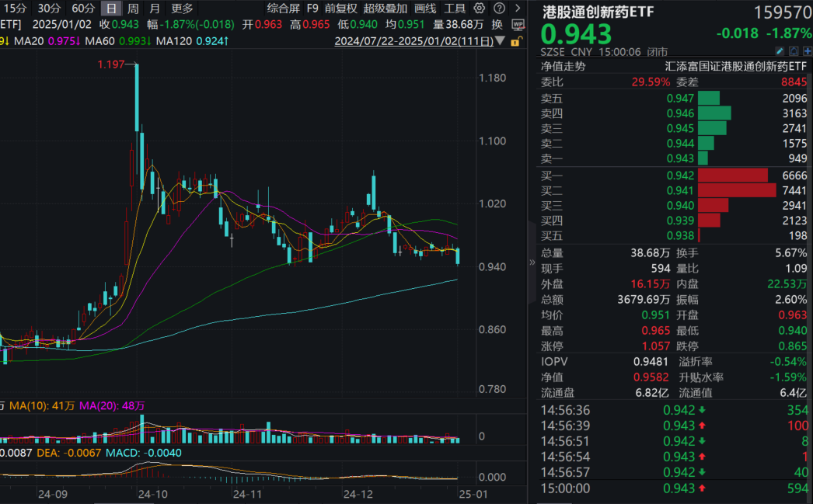Click the 买二 red order volume bar
Viewport: 813px width, 504px height.
[737, 190]
